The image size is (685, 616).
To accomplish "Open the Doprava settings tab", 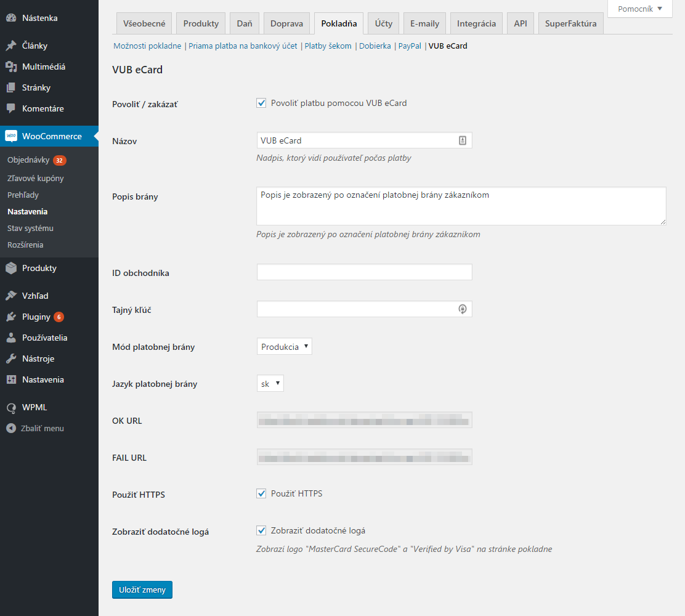I will [286, 23].
